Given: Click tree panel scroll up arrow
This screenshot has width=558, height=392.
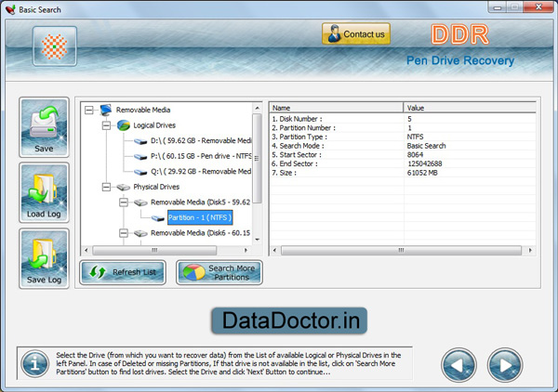Looking at the screenshot, I should 257,108.
